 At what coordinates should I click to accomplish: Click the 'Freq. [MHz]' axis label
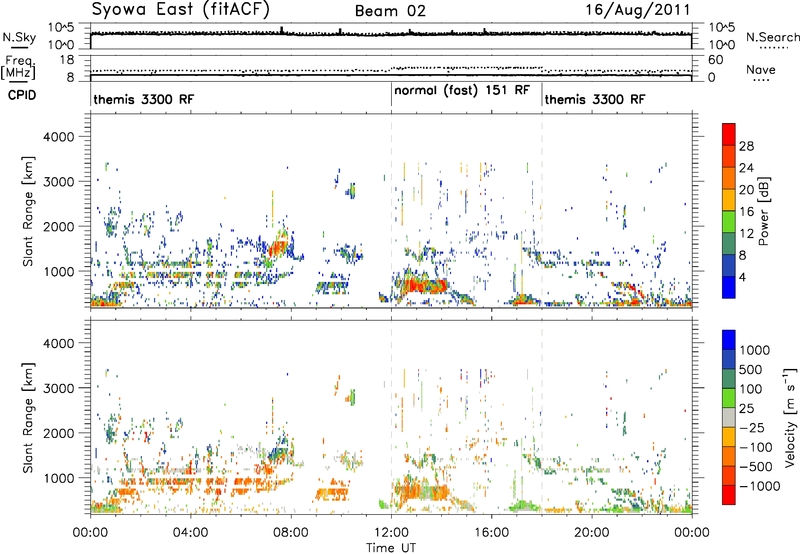tap(18, 67)
